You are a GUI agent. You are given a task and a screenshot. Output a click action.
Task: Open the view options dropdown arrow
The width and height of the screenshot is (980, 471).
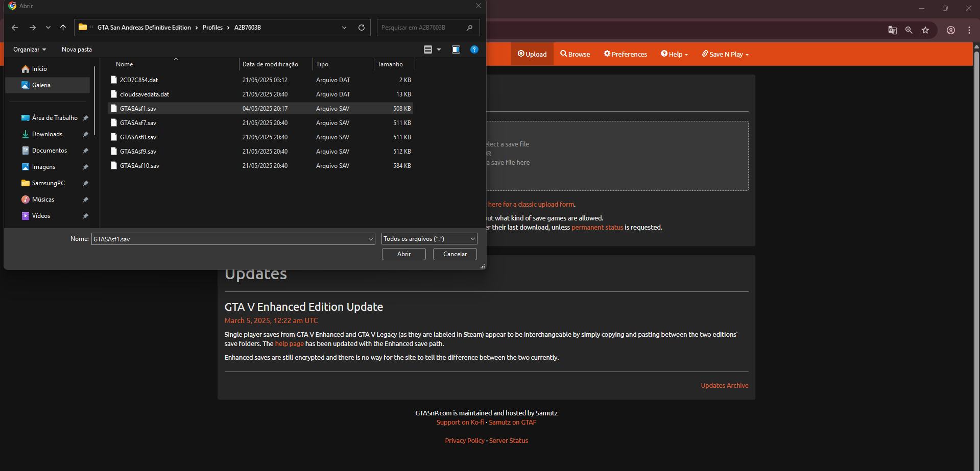pos(439,49)
